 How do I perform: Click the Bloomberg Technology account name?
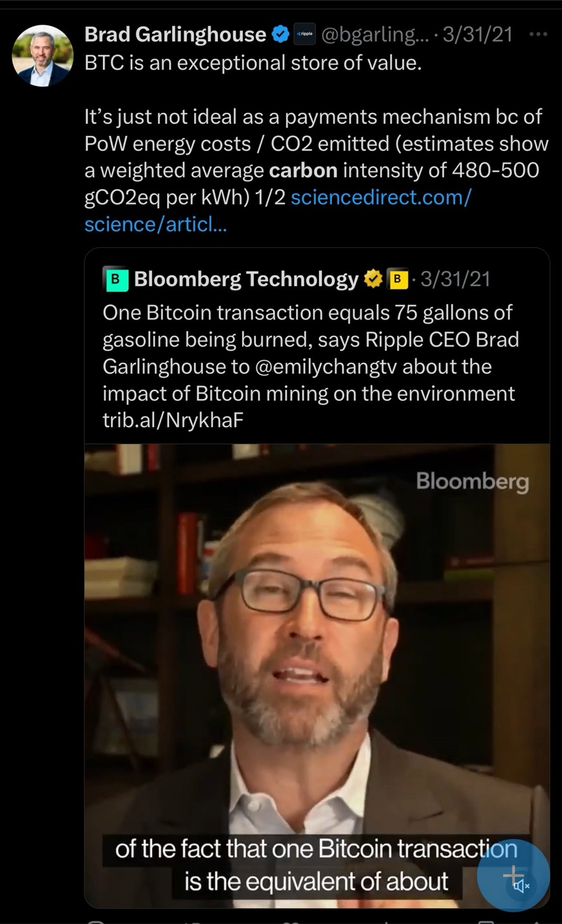click(x=245, y=279)
